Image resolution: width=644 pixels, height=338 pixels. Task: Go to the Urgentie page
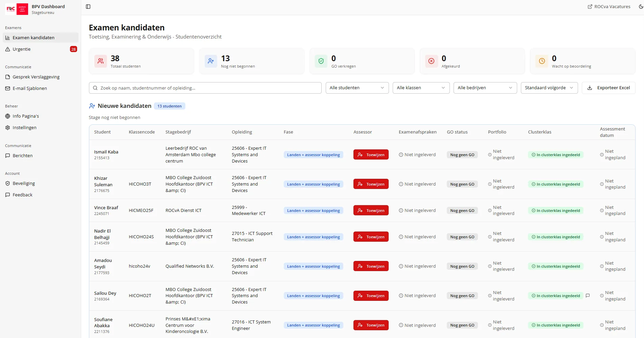pos(41,49)
